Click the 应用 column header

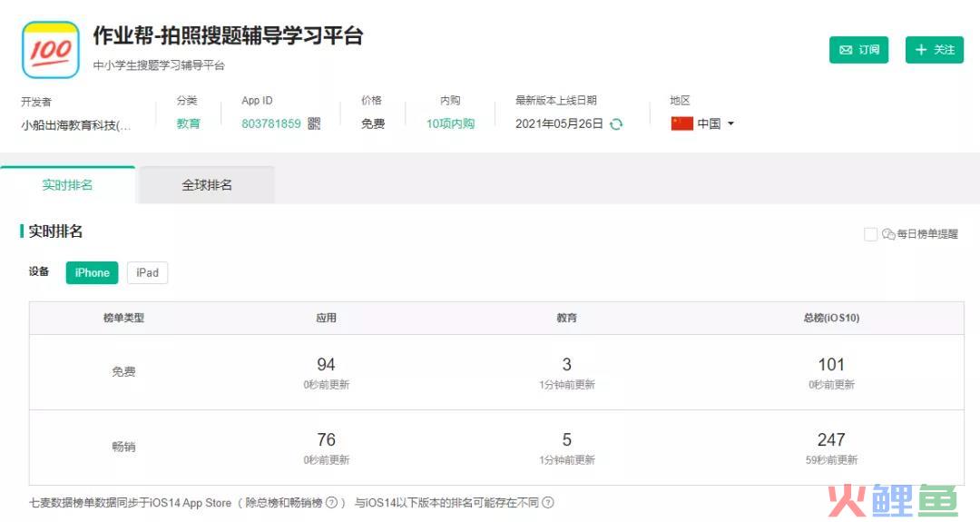327,318
